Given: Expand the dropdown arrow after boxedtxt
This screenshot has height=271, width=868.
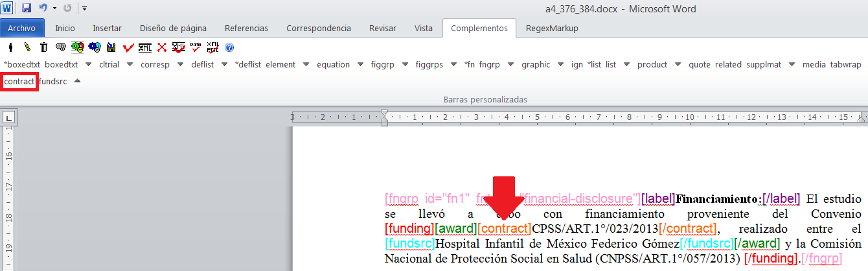Looking at the screenshot, I should coord(88,64).
